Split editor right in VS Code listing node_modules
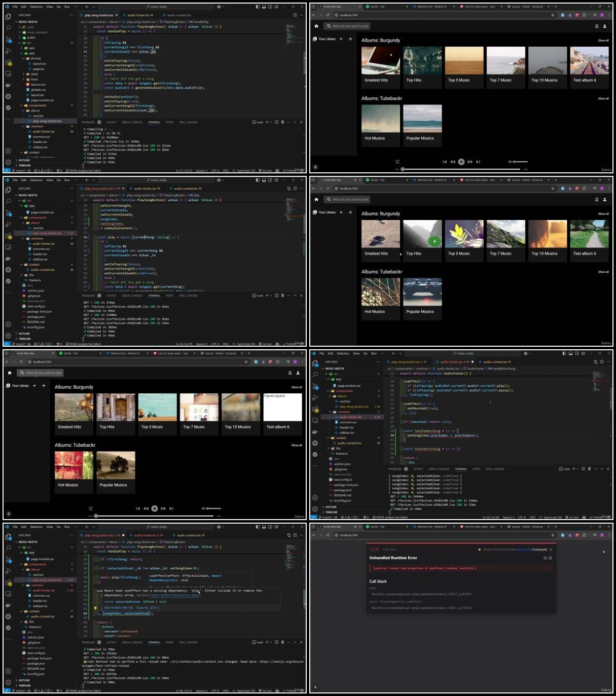This screenshot has height=696, width=616. coord(295,15)
